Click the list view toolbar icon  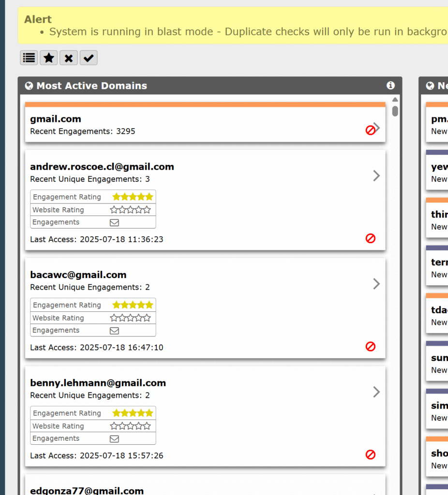(x=29, y=58)
